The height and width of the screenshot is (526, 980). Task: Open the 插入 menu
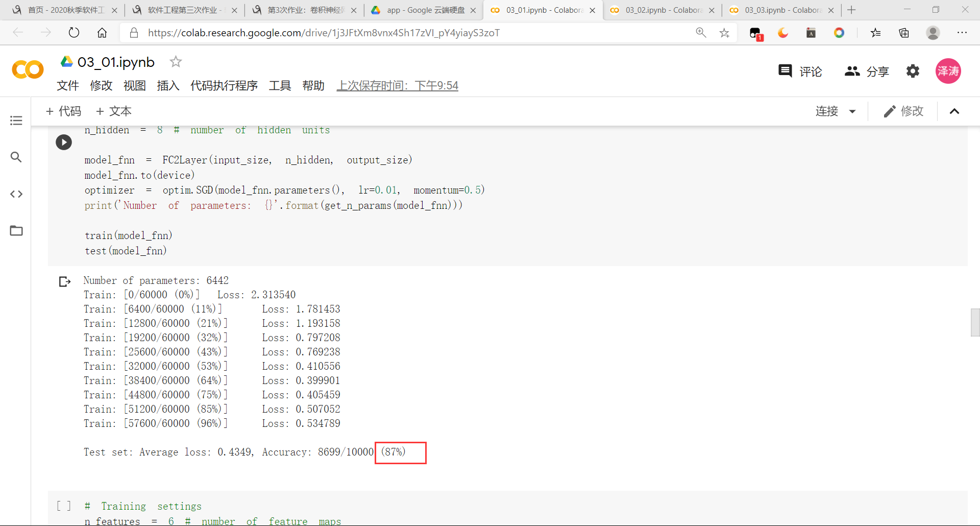(x=168, y=85)
